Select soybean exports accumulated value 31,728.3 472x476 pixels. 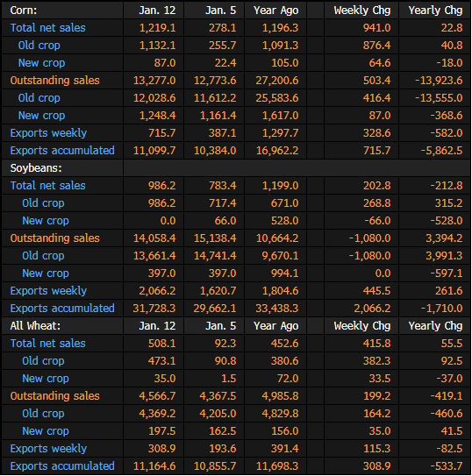point(154,309)
